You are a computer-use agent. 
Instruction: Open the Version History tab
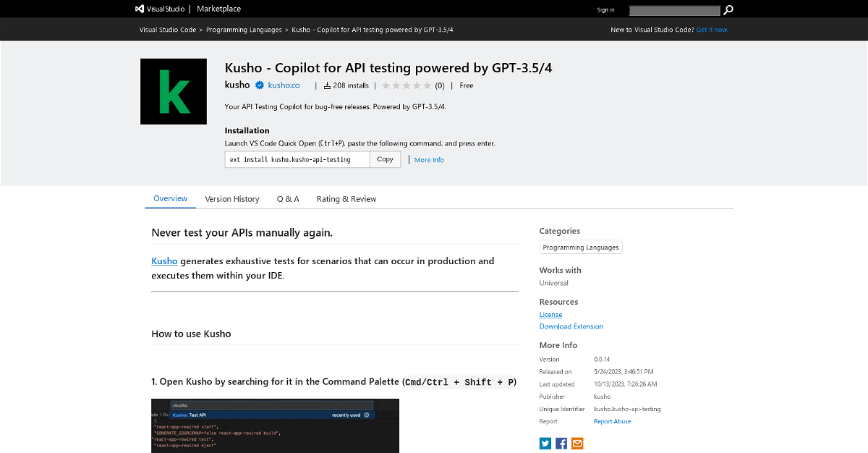coord(231,199)
